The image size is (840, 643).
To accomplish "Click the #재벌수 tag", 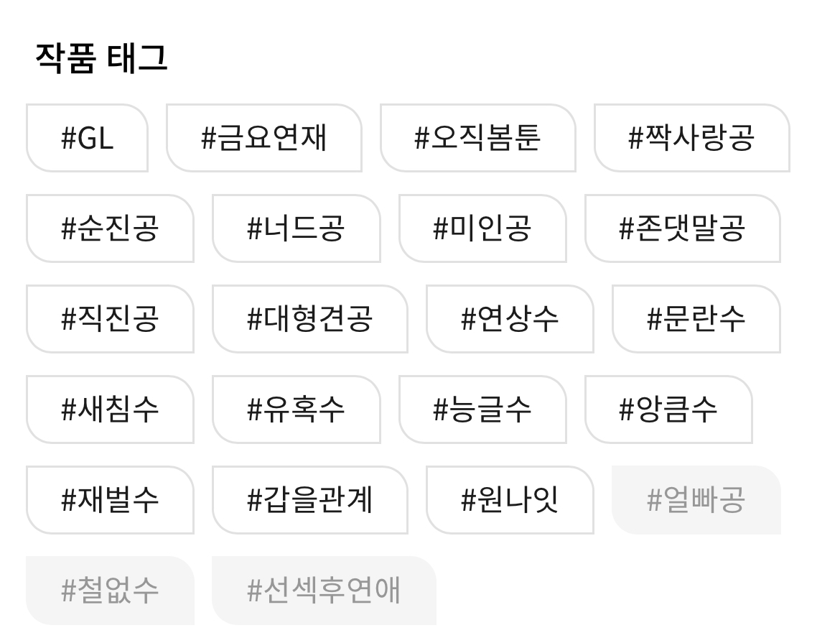I will (110, 500).
